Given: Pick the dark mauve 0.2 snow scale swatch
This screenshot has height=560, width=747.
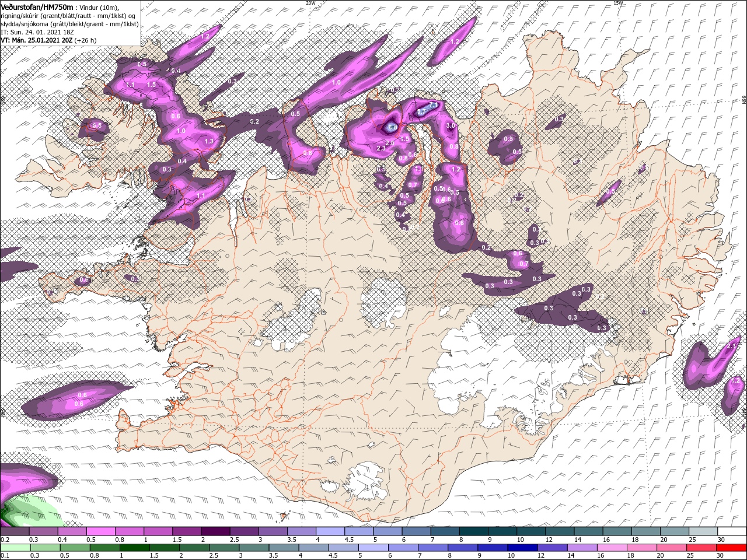Looking at the screenshot, I should click(15, 531).
